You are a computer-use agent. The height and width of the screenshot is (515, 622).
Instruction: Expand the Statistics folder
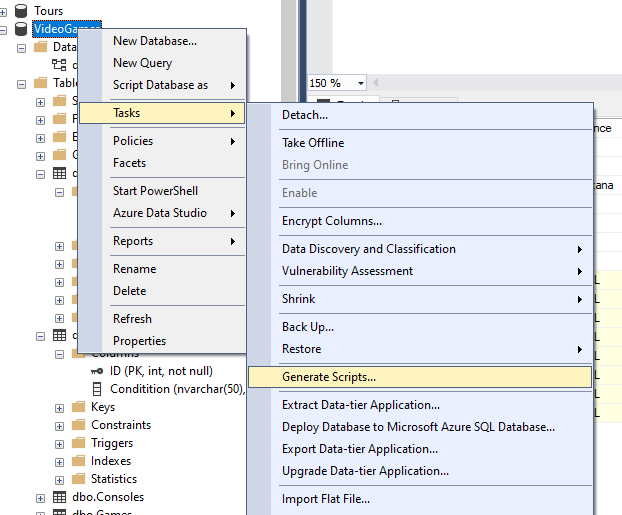tap(60, 480)
